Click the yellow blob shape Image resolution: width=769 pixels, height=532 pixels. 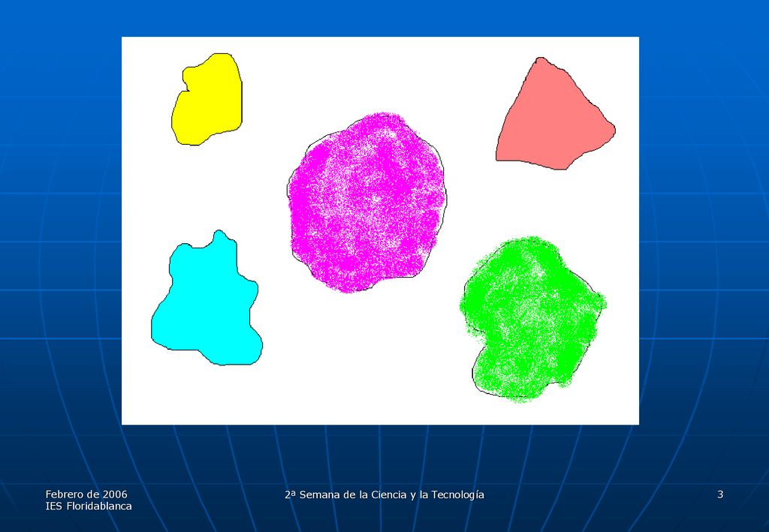tap(207, 101)
